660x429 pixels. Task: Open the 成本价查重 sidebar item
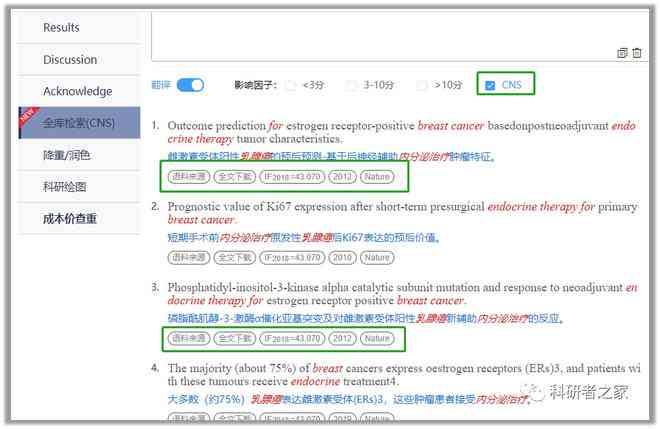pyautogui.click(x=79, y=218)
